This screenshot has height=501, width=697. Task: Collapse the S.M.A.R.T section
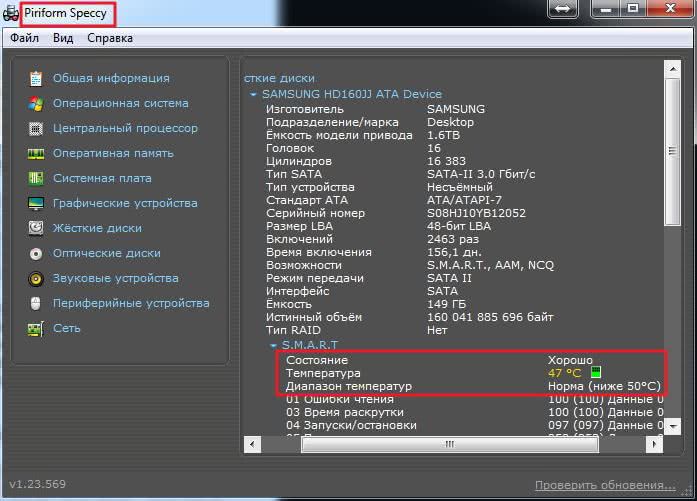[x=273, y=345]
